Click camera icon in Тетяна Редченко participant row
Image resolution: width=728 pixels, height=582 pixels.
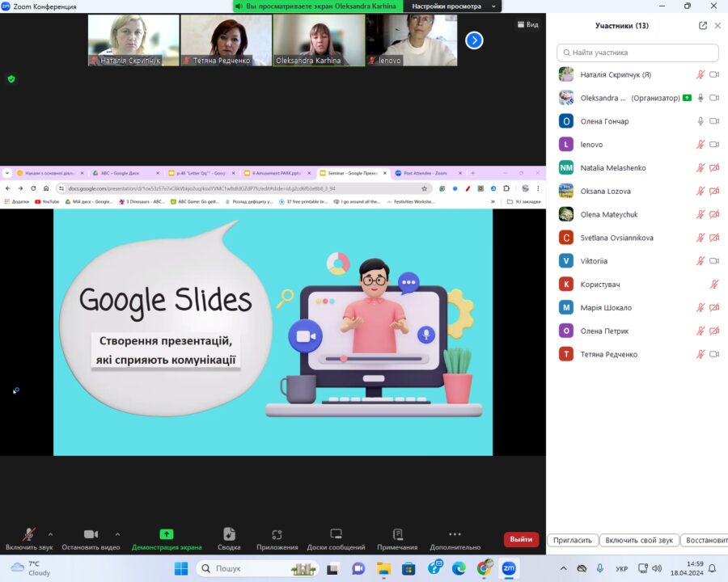(x=714, y=354)
